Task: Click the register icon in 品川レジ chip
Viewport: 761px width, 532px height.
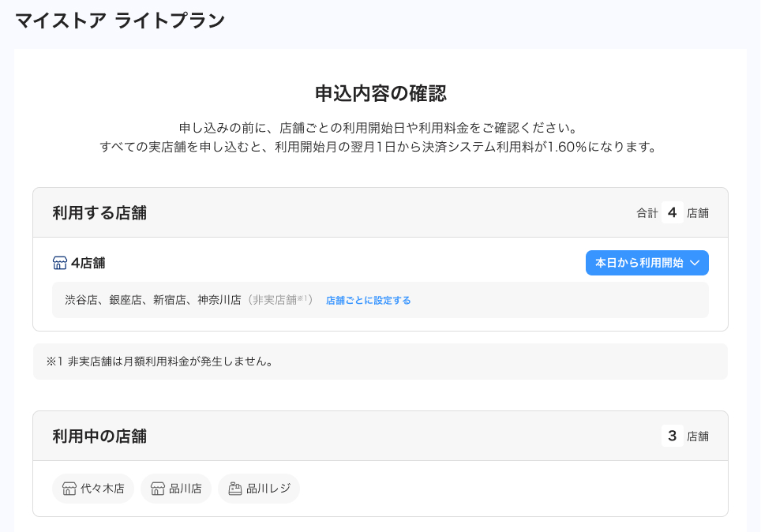Action: [235, 489]
